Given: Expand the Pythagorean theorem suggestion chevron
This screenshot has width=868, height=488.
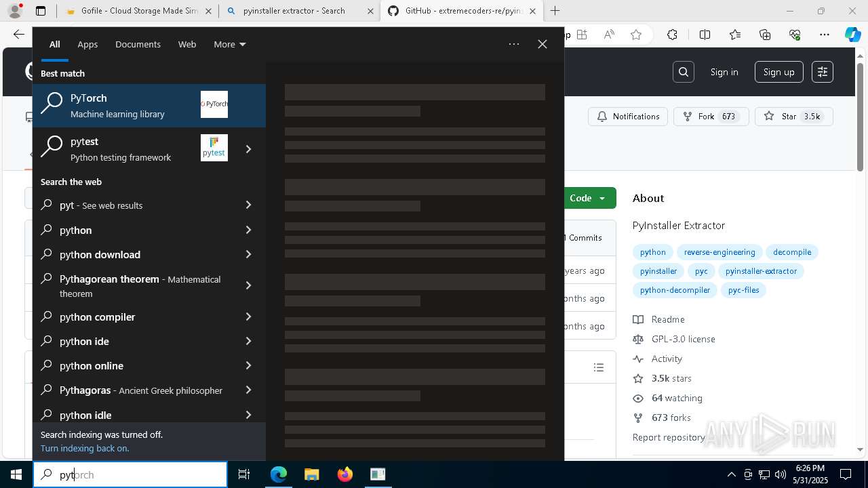Looking at the screenshot, I should (x=248, y=285).
